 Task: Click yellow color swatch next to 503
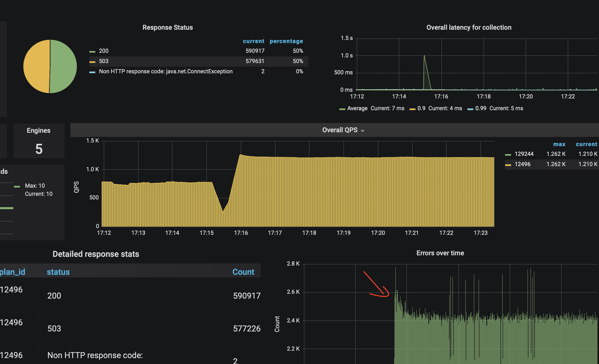click(92, 62)
